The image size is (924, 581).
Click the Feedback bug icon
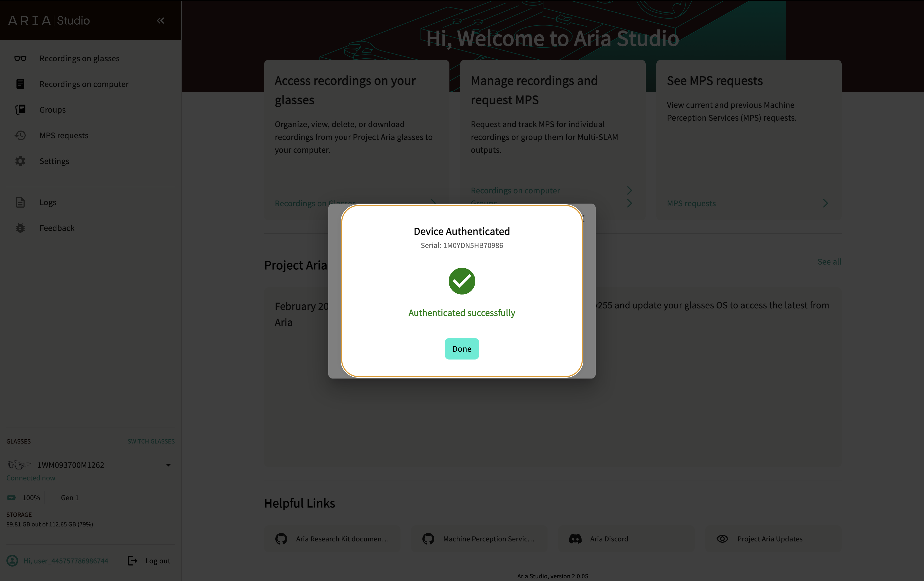point(20,228)
